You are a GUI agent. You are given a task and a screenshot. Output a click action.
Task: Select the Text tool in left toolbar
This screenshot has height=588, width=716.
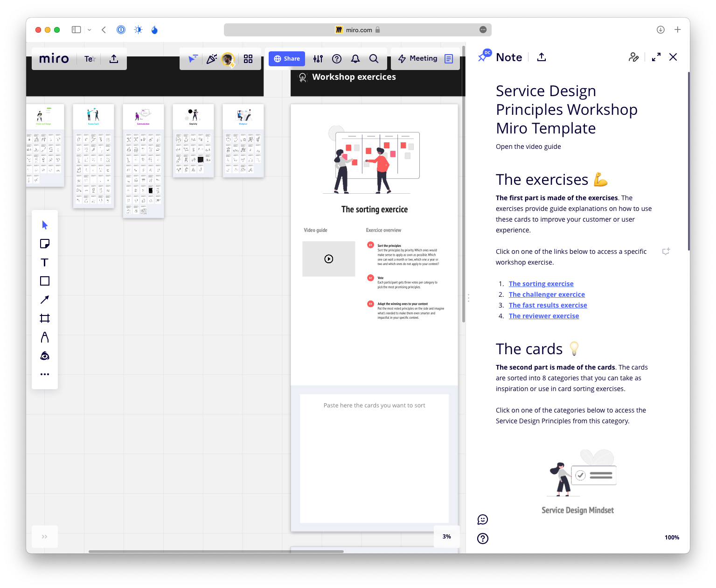tap(45, 262)
